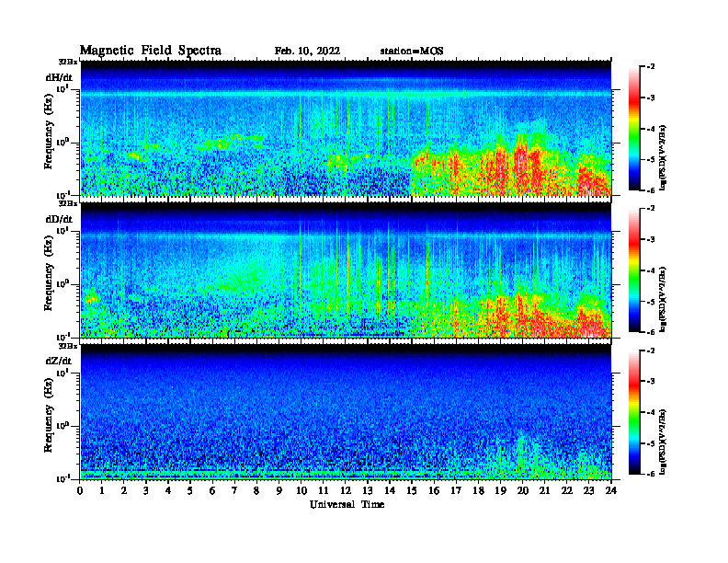The height and width of the screenshot is (563, 728).
Task: Click hour 19 on the Universal Time axis
Action: coord(500,490)
